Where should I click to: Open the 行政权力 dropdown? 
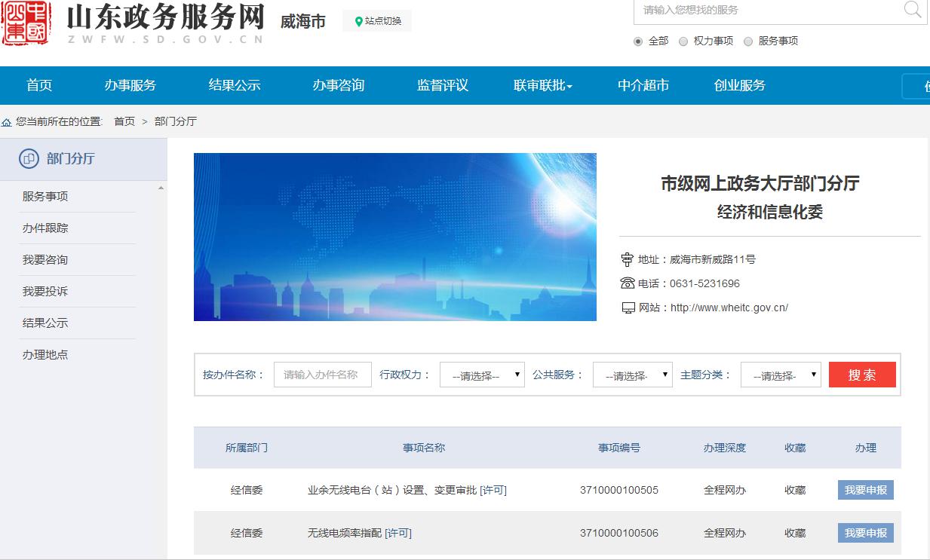pyautogui.click(x=482, y=375)
